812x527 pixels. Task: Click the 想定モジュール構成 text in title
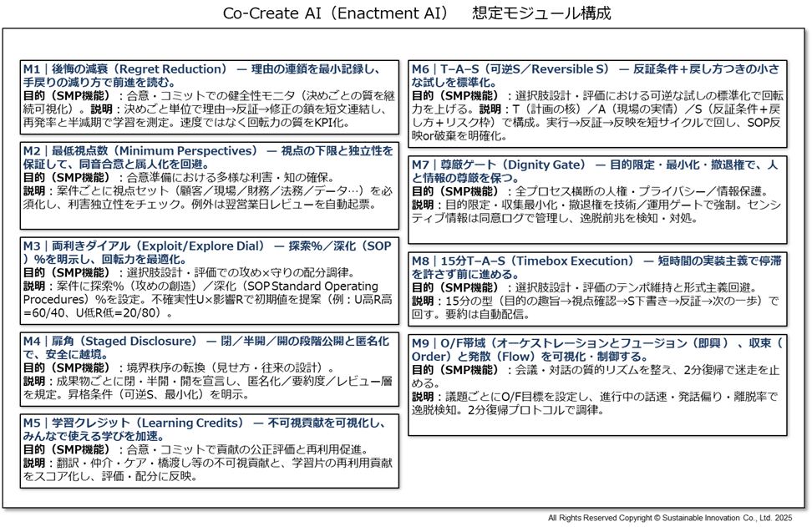[x=541, y=13]
